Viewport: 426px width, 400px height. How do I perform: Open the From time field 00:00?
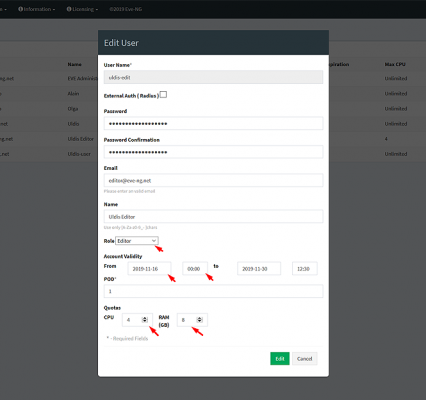click(195, 269)
